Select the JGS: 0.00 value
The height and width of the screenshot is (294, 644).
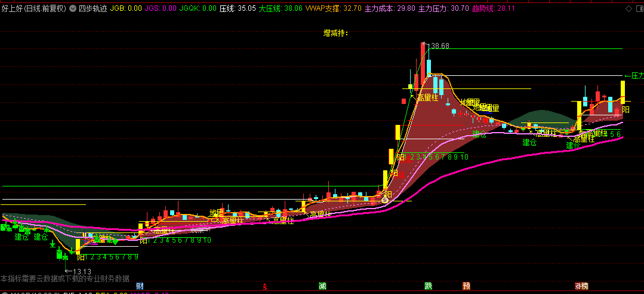pyautogui.click(x=161, y=8)
